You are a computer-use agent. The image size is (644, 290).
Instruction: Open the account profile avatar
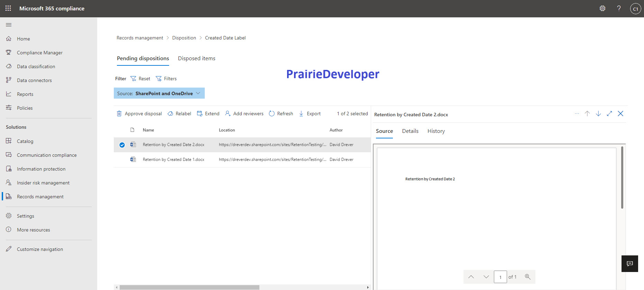pyautogui.click(x=635, y=9)
